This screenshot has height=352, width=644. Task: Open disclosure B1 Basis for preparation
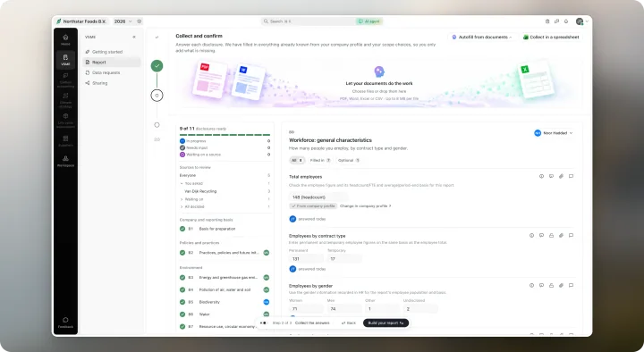(x=225, y=229)
